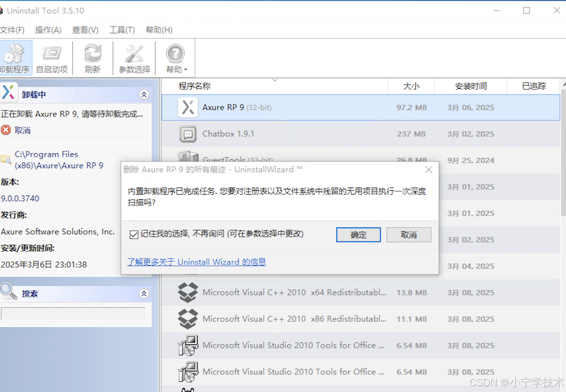This screenshot has height=392, width=566.
Task: Open 了解更多关于 Uninstall Wizard 的信息 link
Action: click(x=196, y=262)
